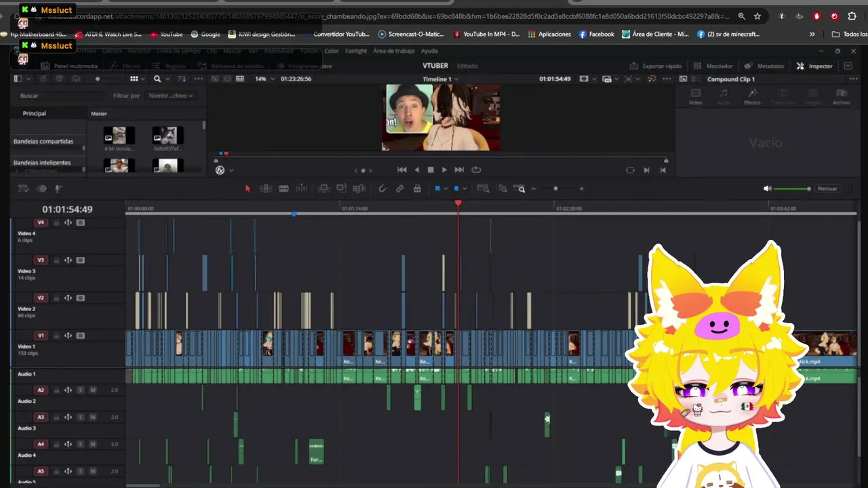Click the media pool sort icon
The image size is (868, 488).
pos(182,79)
